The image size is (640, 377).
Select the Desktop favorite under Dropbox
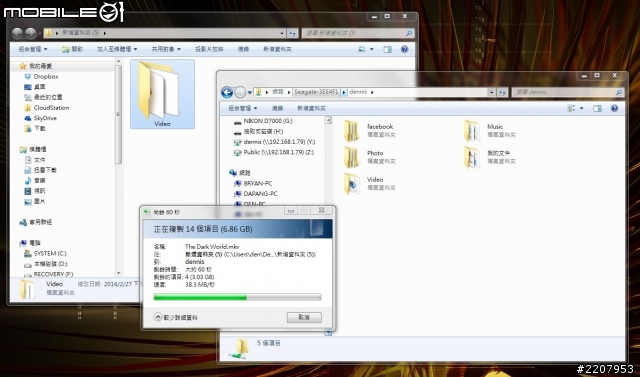pyautogui.click(x=39, y=87)
